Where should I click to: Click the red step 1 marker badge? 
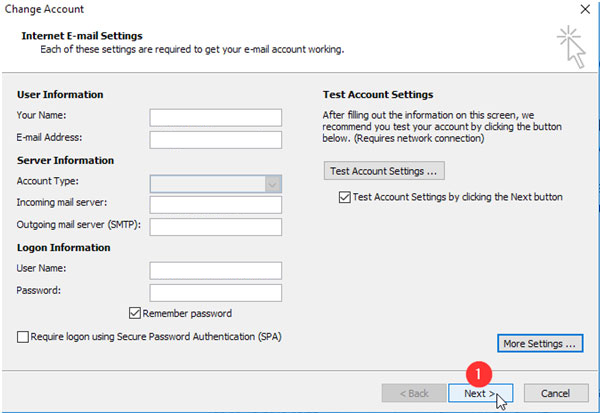479,374
